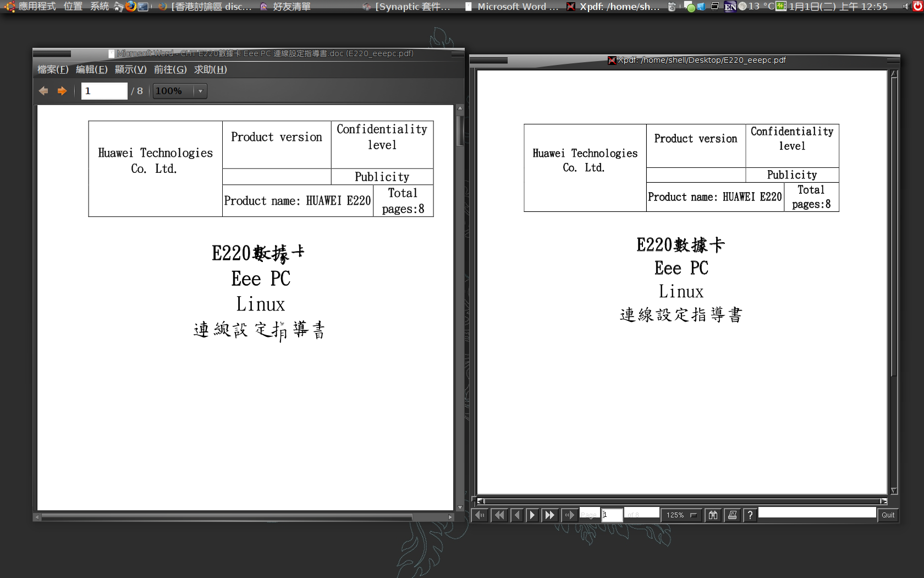
Task: Click Evince horizontal scrollbar thumb
Action: point(227,517)
